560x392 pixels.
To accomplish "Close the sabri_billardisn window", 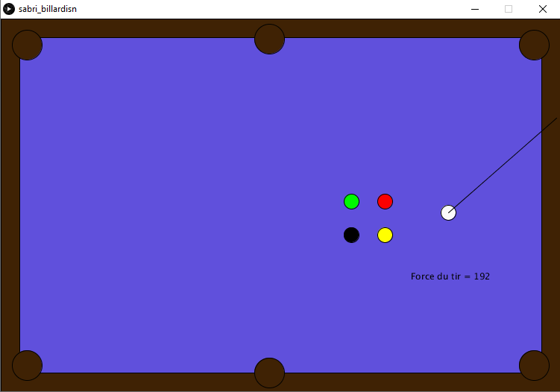I will click(x=543, y=9).
